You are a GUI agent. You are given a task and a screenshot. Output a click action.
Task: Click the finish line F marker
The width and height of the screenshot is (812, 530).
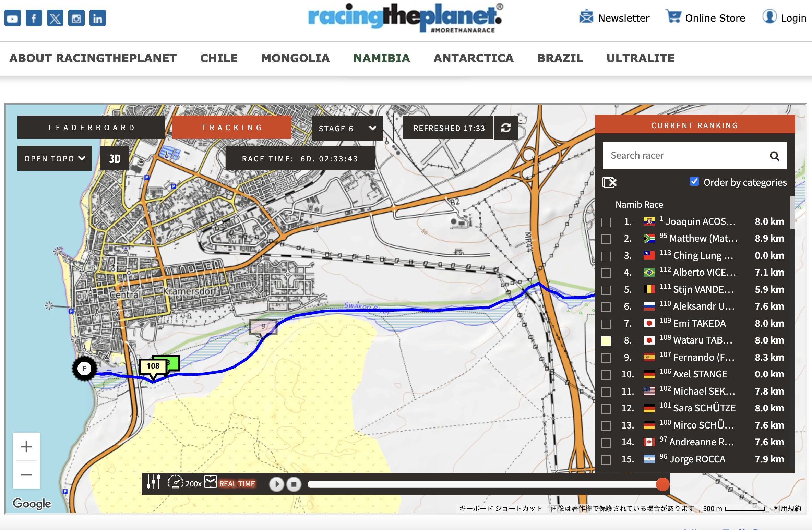84,369
